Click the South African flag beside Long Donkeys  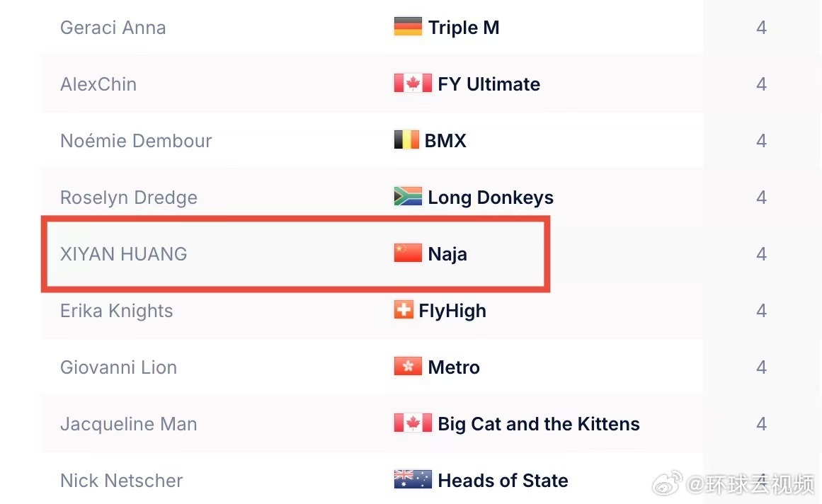[x=408, y=197]
